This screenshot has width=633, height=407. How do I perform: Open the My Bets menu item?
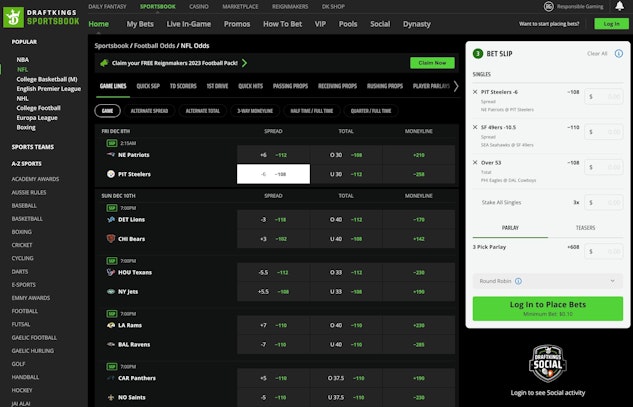[140, 24]
